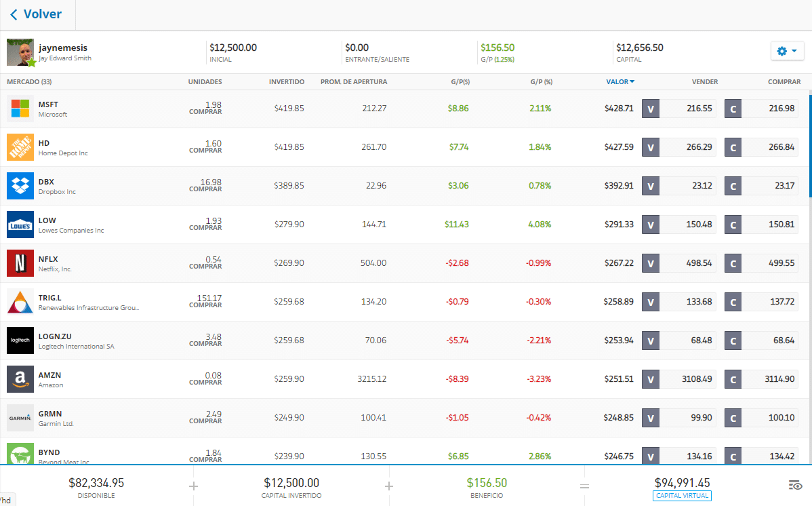Screen dimensions: 812x506
Task: Sort by G/P (%) column header
Action: pos(541,82)
